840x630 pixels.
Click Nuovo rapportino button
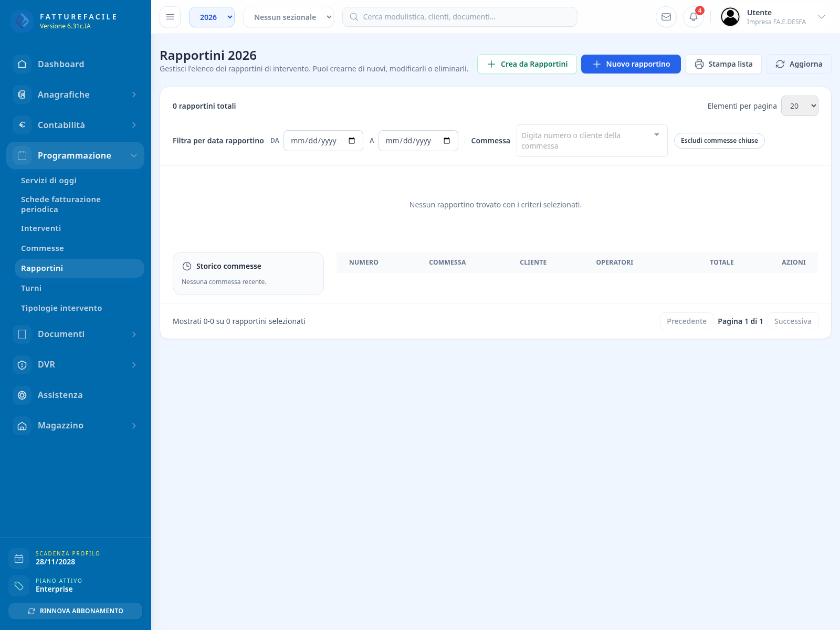click(631, 64)
